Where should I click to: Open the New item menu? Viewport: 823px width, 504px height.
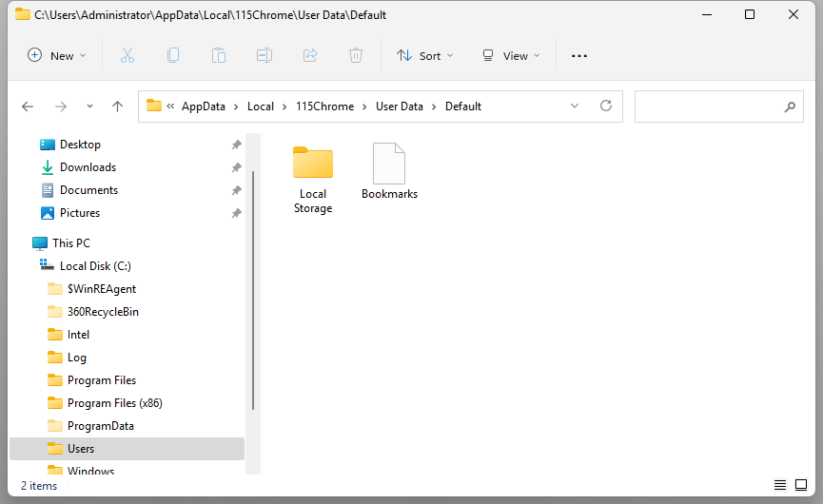click(56, 55)
